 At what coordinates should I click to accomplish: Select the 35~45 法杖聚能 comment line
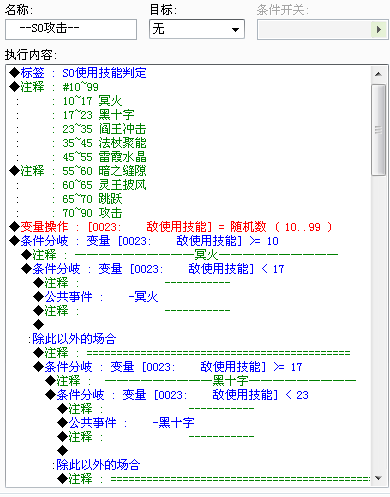[x=81, y=143]
